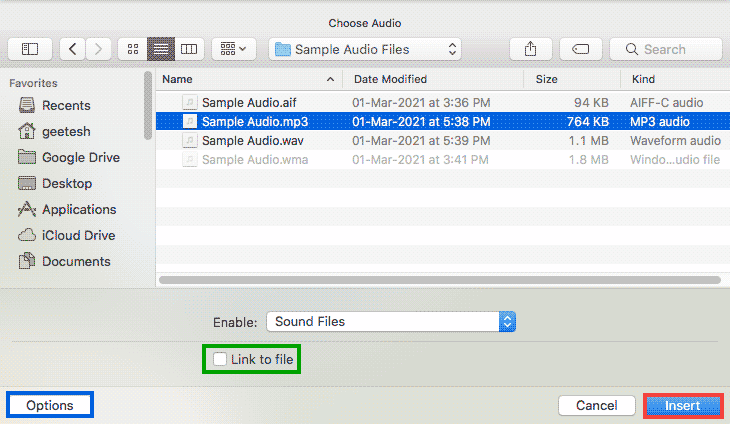
Task: Open the Enable Sound Files dropdown
Action: tap(391, 322)
